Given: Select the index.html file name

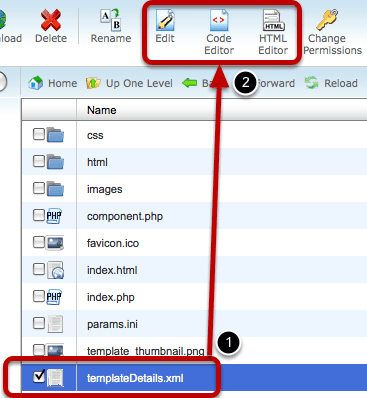Looking at the screenshot, I should [112, 270].
